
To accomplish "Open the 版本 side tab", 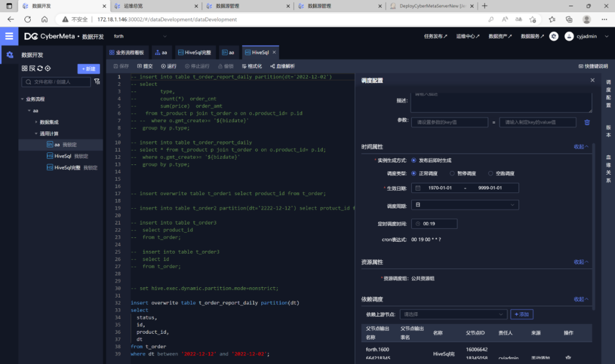I will tap(608, 131).
